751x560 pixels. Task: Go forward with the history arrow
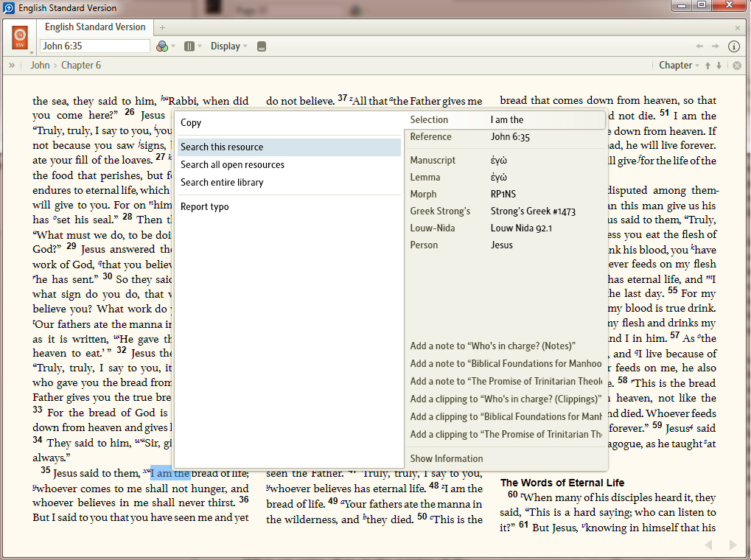click(x=715, y=46)
